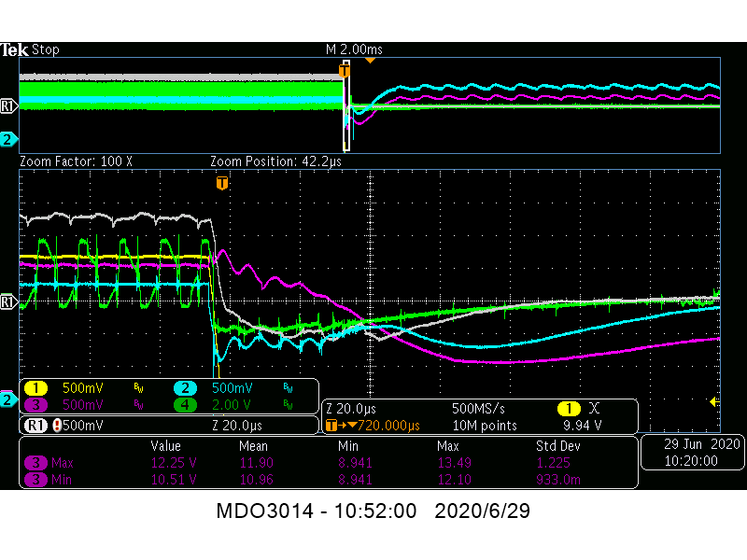Click the M 2.00ms timebase readout
Viewport: 747px width, 560px height.
354,49
